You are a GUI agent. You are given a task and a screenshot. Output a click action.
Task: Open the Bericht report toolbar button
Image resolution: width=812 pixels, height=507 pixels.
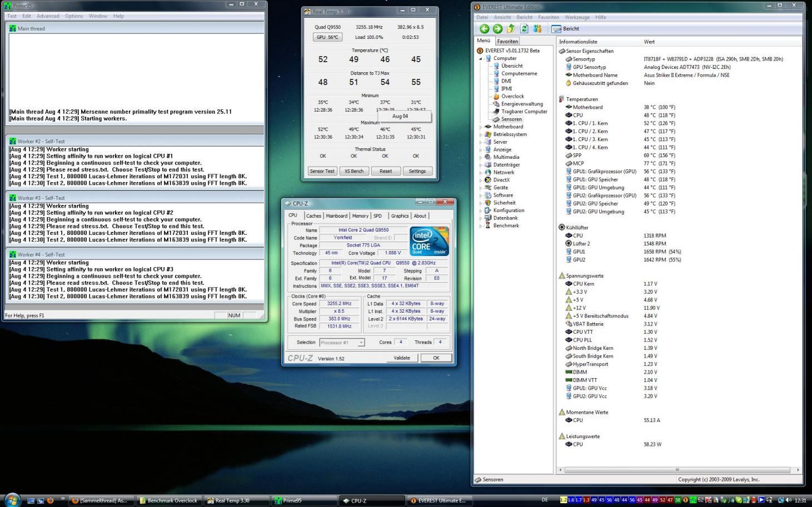click(565, 29)
